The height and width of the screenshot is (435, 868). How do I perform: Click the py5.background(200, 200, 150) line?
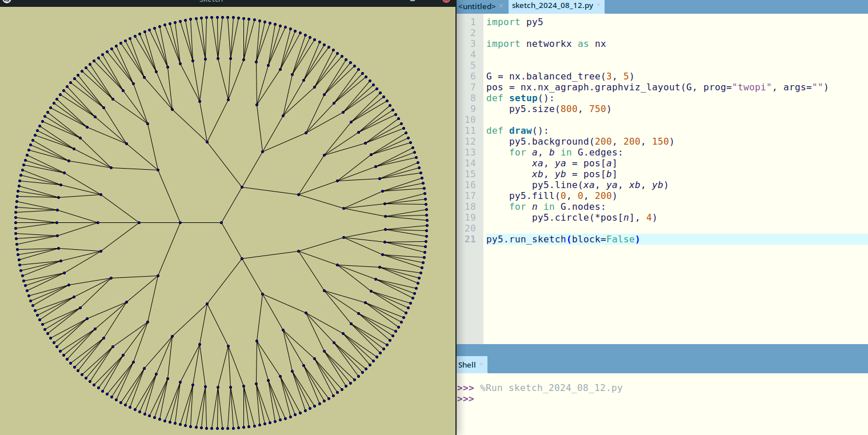pos(591,142)
